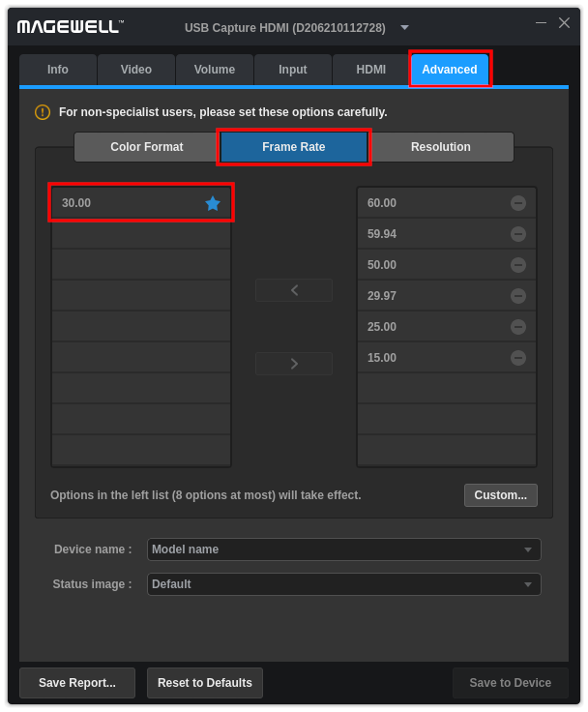This screenshot has height=712, width=588.
Task: Open the Device name dropdown
Action: click(343, 549)
